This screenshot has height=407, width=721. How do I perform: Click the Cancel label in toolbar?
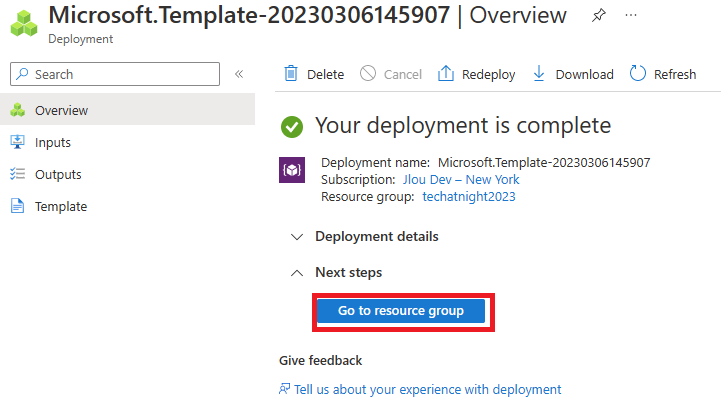[x=403, y=75]
